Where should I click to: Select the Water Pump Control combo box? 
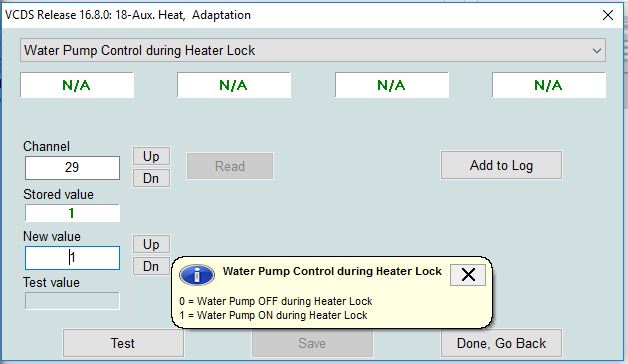click(313, 50)
